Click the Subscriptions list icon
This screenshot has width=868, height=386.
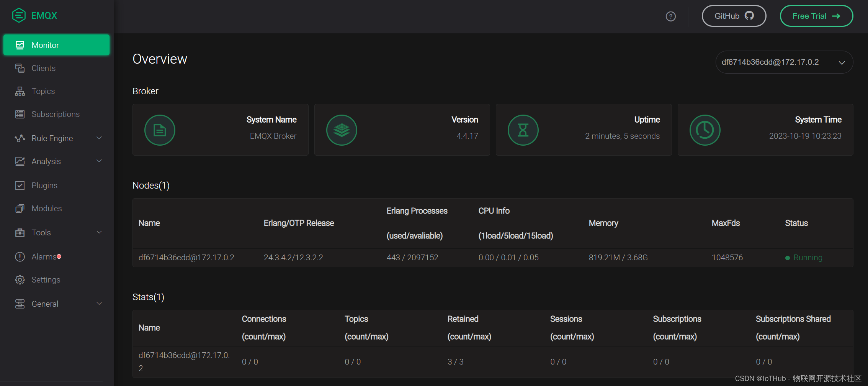tap(20, 114)
